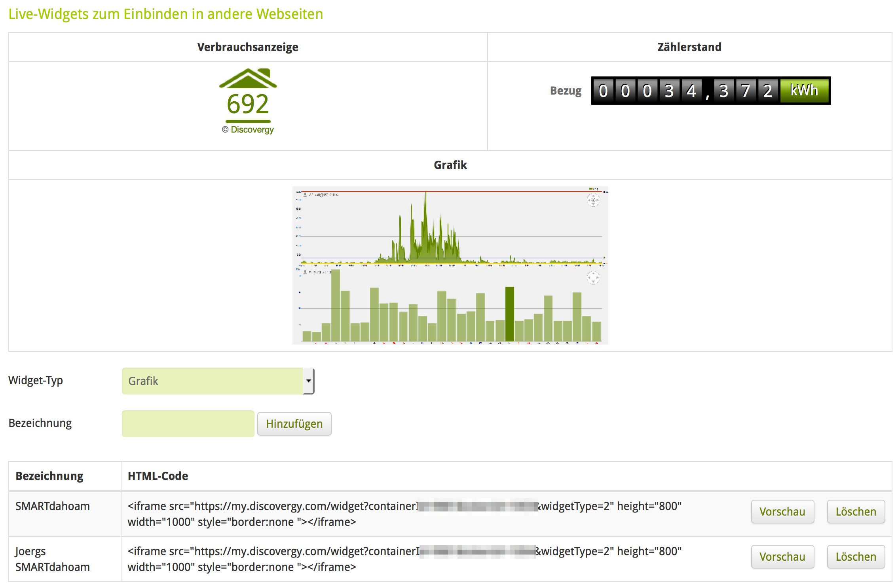Viewport: 896px width, 588px height.
Task: Open the Widget-Typ dropdown
Action: tap(213, 381)
